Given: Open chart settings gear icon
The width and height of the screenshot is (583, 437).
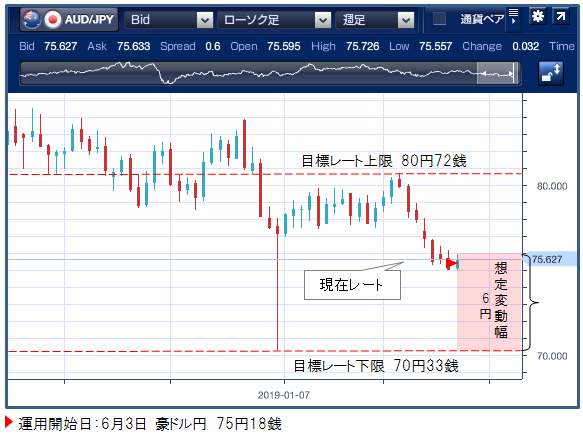Looking at the screenshot, I should click(537, 16).
